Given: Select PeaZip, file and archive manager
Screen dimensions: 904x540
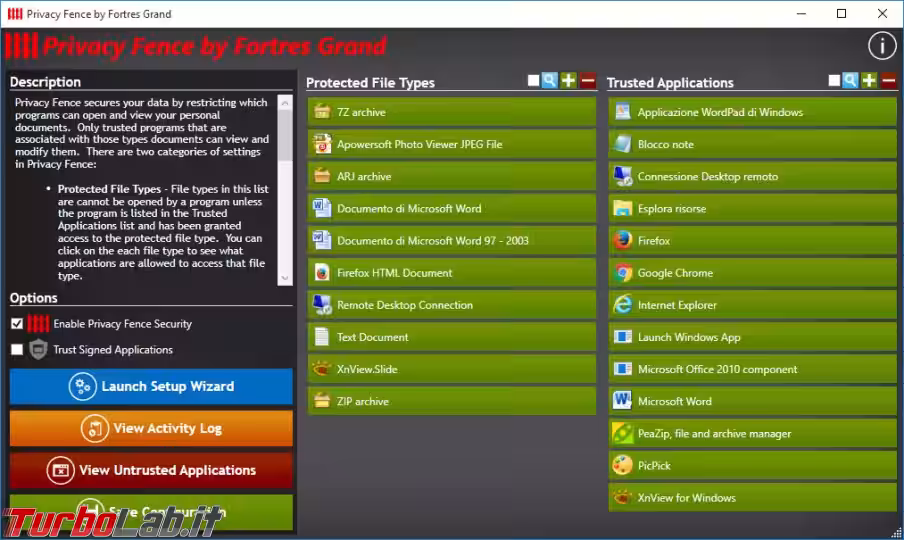Looking at the screenshot, I should coord(753,433).
